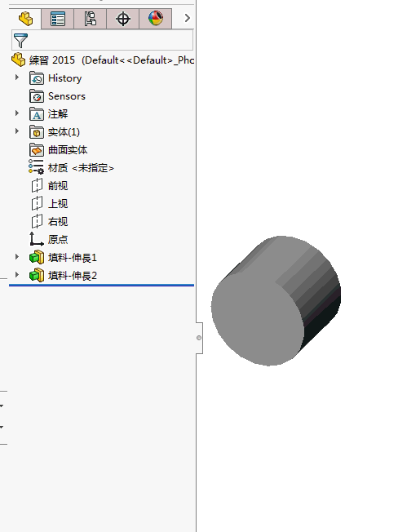Click the panel collapse handle
The width and height of the screenshot is (398, 532).
(x=199, y=338)
